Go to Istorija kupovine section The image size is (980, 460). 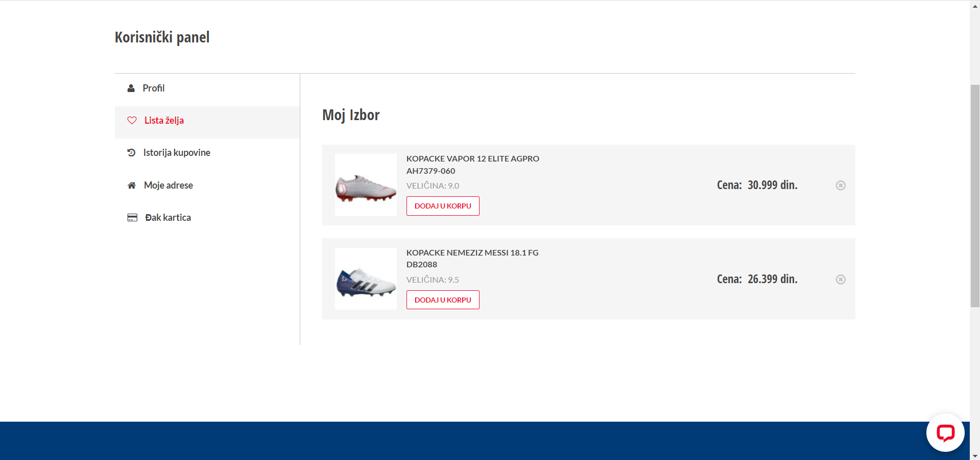point(177,153)
